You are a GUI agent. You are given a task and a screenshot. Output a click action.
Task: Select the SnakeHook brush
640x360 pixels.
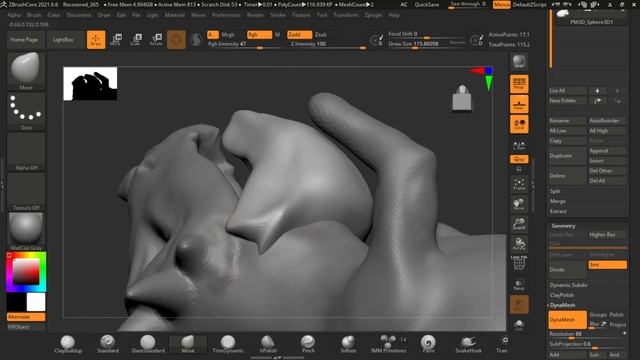click(x=468, y=344)
